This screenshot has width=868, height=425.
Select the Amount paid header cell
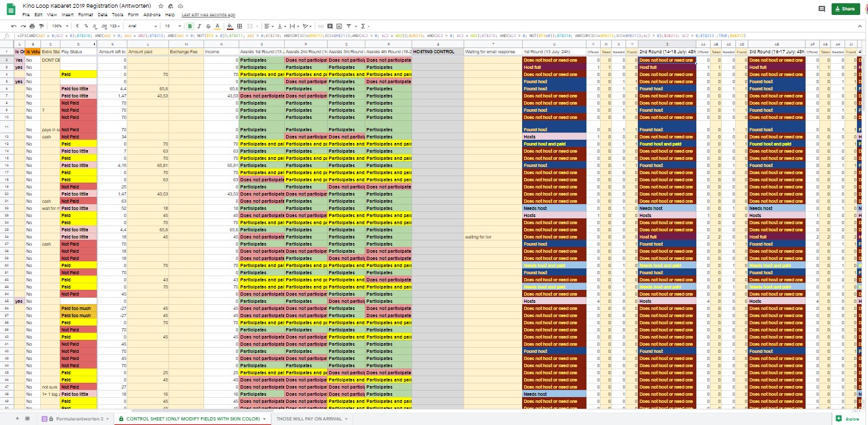[x=147, y=51]
